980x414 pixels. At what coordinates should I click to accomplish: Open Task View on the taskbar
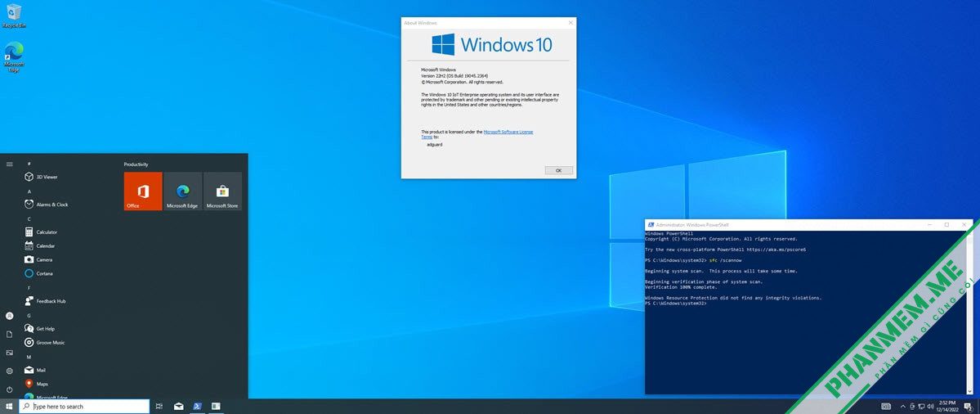coord(159,407)
